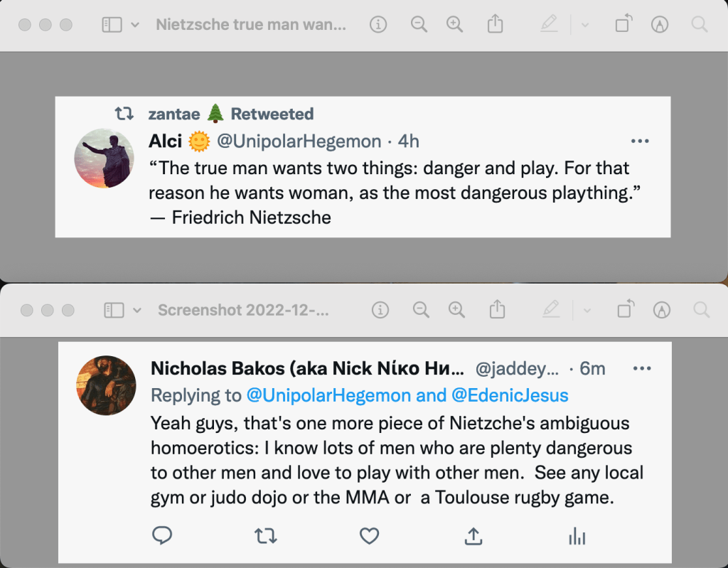This screenshot has height=568, width=728.
Task: Click the @UnipolarHegemon handle in reply line
Action: (328, 395)
